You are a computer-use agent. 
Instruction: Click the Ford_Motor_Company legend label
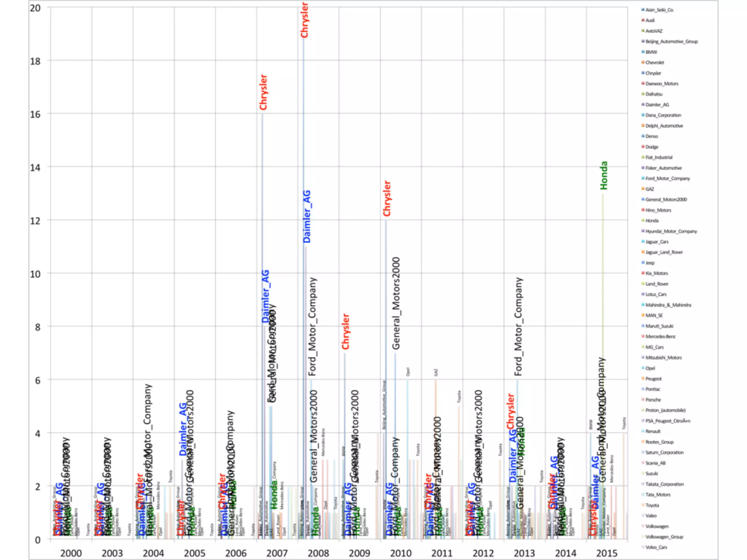point(667,178)
